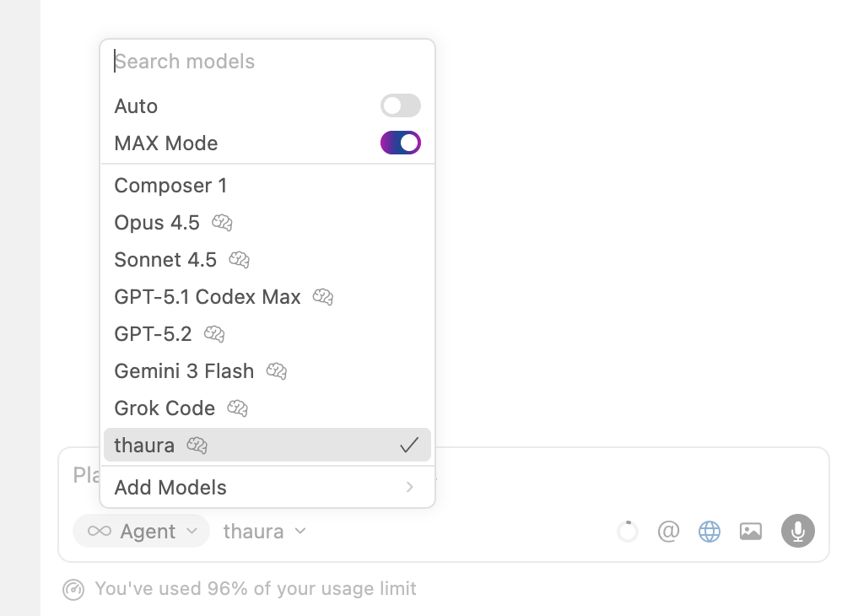Image resolution: width=842 pixels, height=616 pixels.
Task: Open the Agent mode dropdown
Action: pyautogui.click(x=141, y=531)
